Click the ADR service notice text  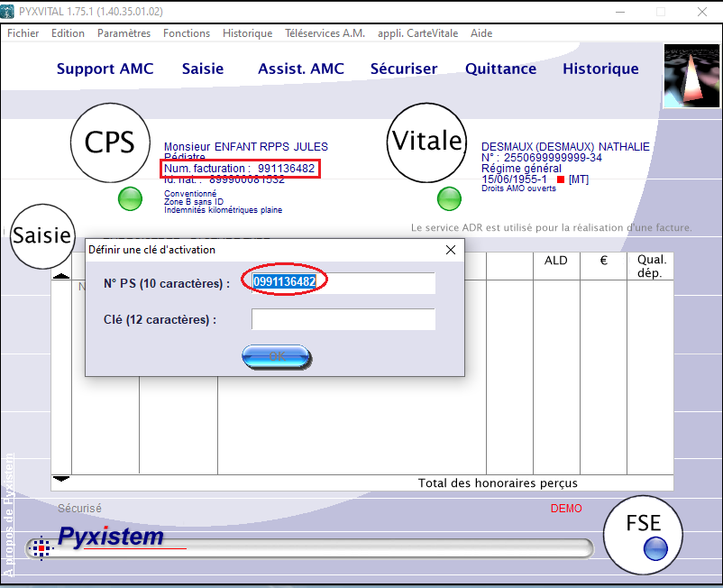coord(552,227)
